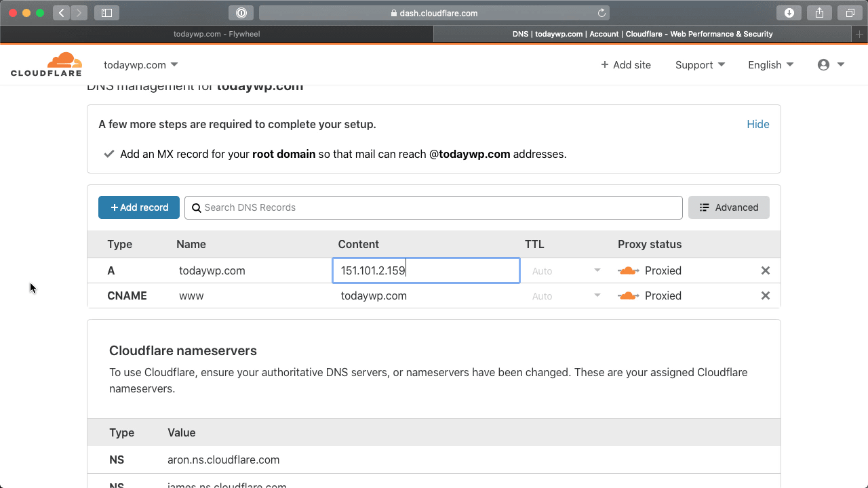868x488 pixels.
Task: Click the Safari forward navigation arrow
Action: pos(79,13)
